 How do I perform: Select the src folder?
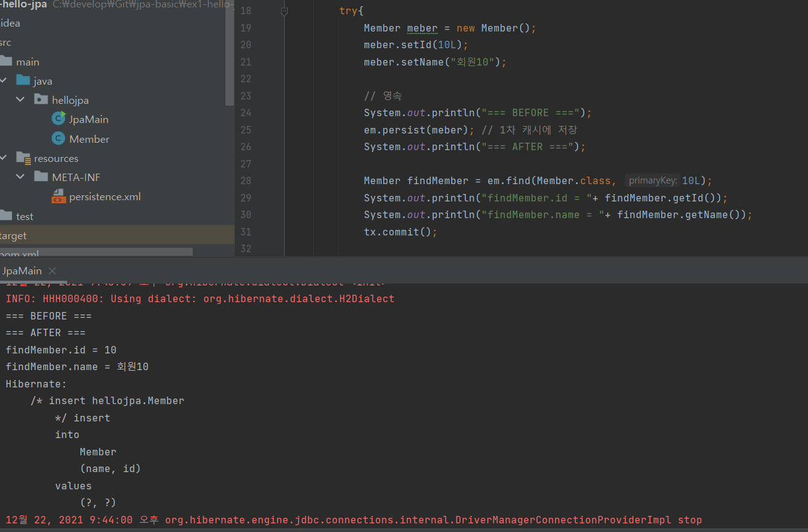click(x=113, y=43)
